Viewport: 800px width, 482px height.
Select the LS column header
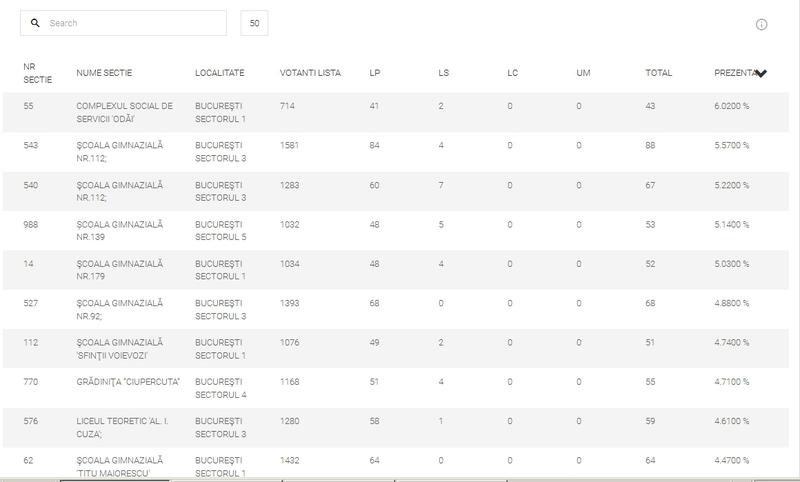click(444, 73)
